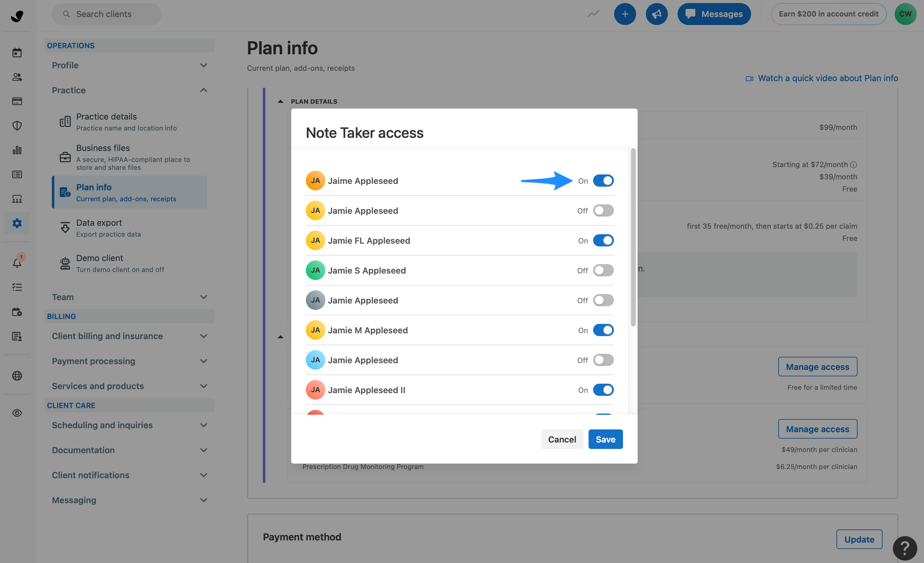924x563 pixels.
Task: Open the analytics bar chart sidebar icon
Action: click(x=17, y=150)
